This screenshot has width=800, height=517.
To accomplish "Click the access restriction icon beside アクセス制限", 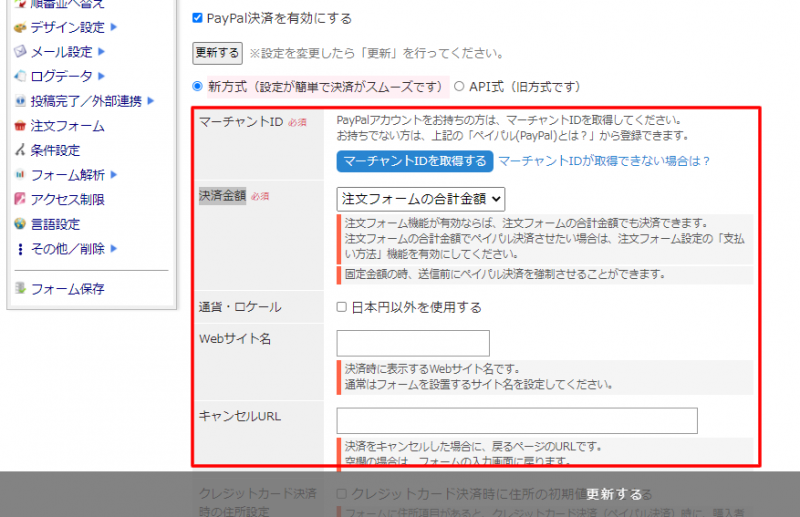I will (20, 199).
